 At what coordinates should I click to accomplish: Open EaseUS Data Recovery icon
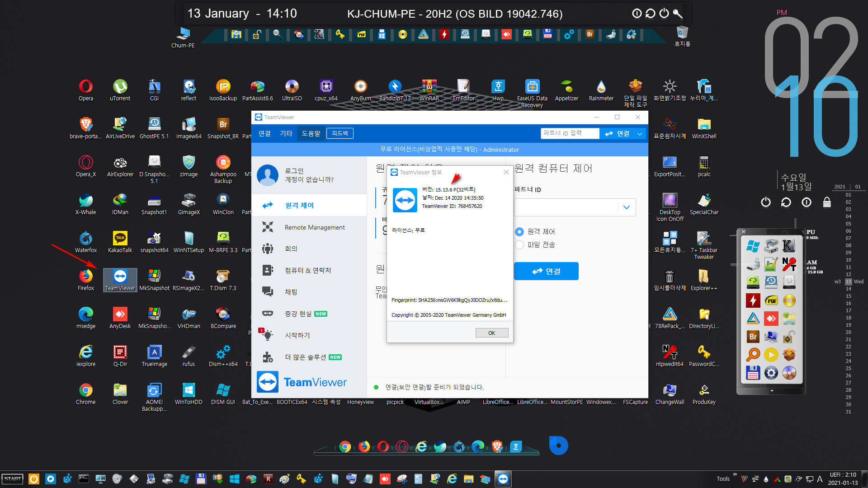pos(532,94)
